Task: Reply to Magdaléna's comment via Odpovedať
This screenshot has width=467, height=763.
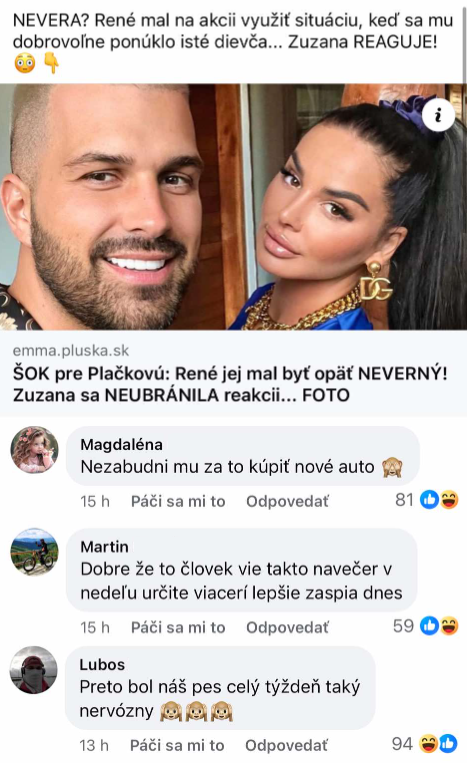Action: tap(287, 501)
